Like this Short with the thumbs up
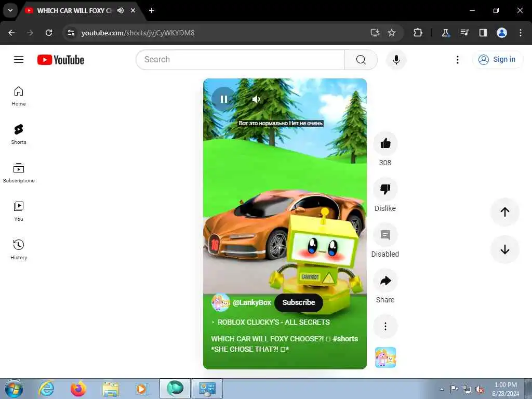The image size is (532, 399). pos(385,143)
